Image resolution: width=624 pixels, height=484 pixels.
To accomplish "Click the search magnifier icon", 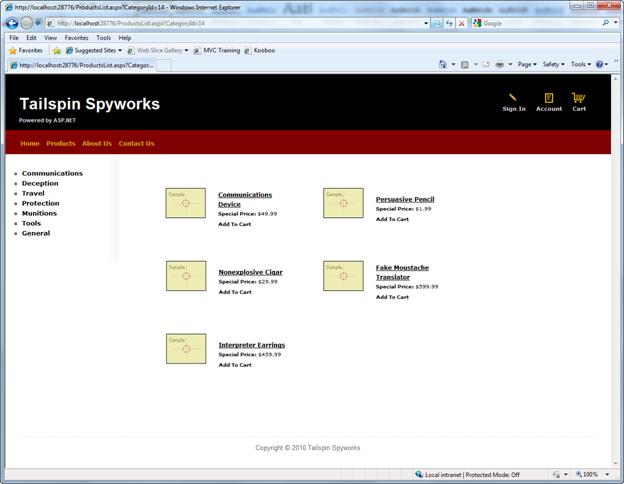I will pyautogui.click(x=606, y=23).
